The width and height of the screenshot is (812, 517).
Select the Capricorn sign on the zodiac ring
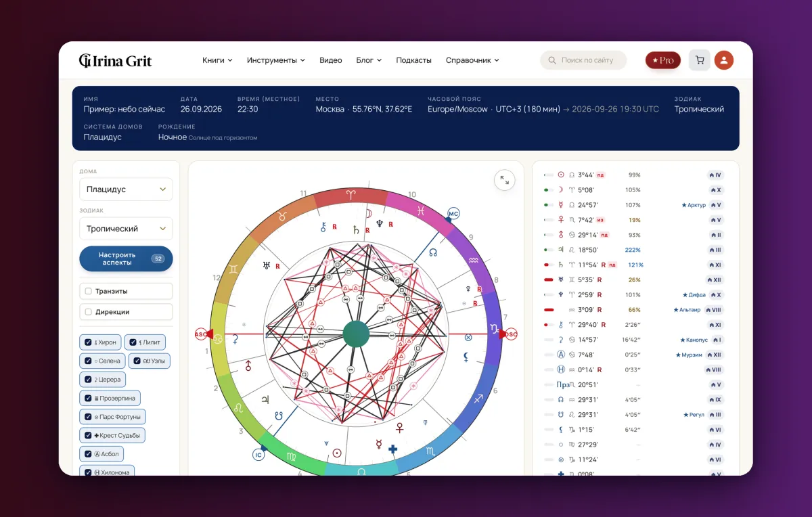point(494,328)
